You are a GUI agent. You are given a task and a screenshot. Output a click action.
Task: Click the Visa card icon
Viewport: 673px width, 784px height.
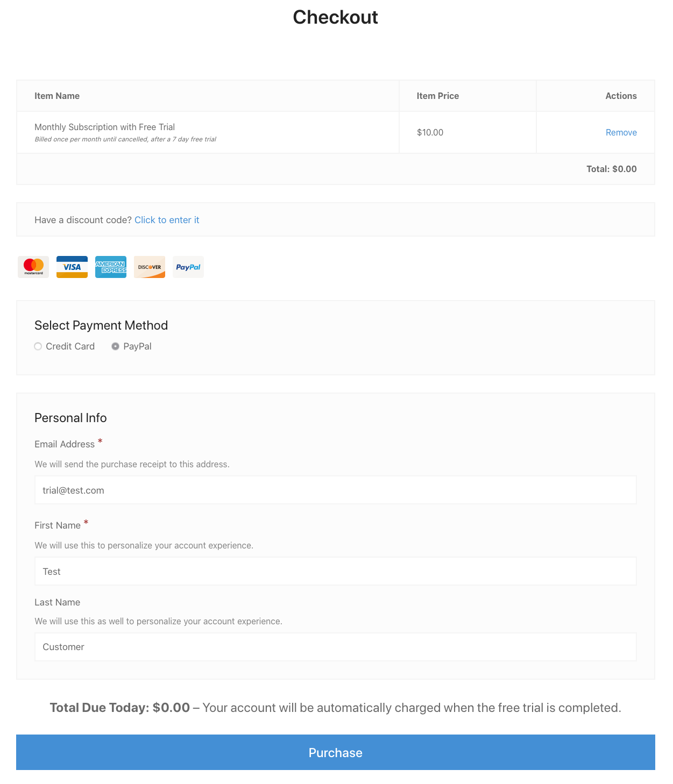(72, 267)
